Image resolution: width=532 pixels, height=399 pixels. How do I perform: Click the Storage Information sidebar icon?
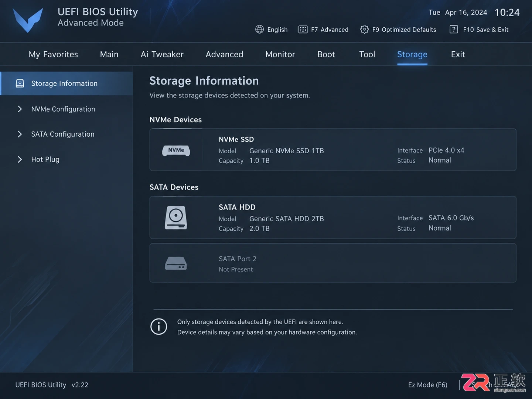point(20,83)
